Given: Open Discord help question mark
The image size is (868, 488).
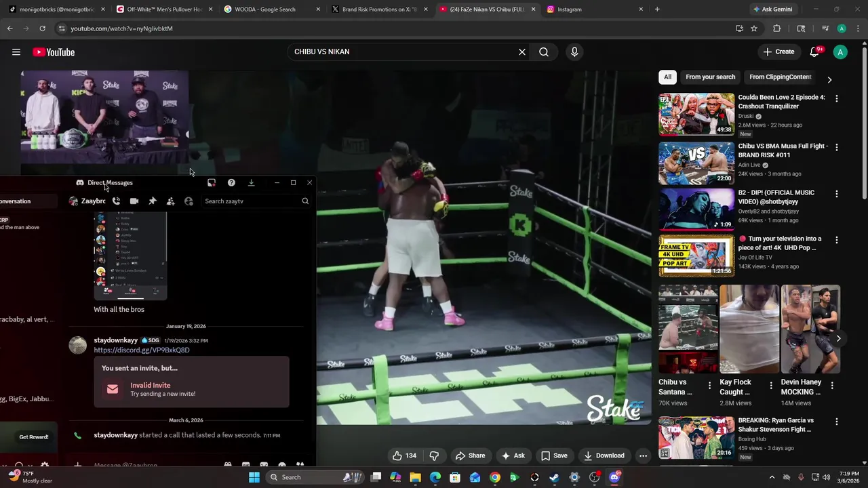Looking at the screenshot, I should 231,183.
